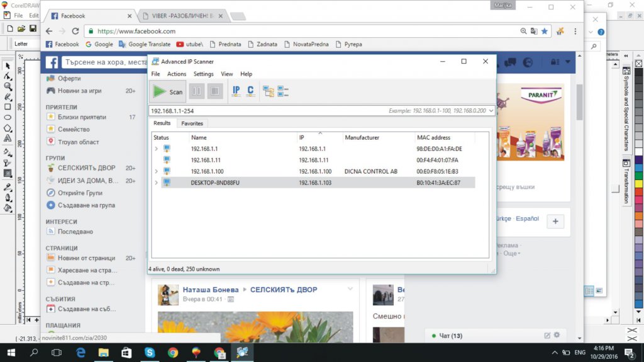The height and width of the screenshot is (362, 644).
Task: Click the IP range input field
Action: tap(264, 111)
